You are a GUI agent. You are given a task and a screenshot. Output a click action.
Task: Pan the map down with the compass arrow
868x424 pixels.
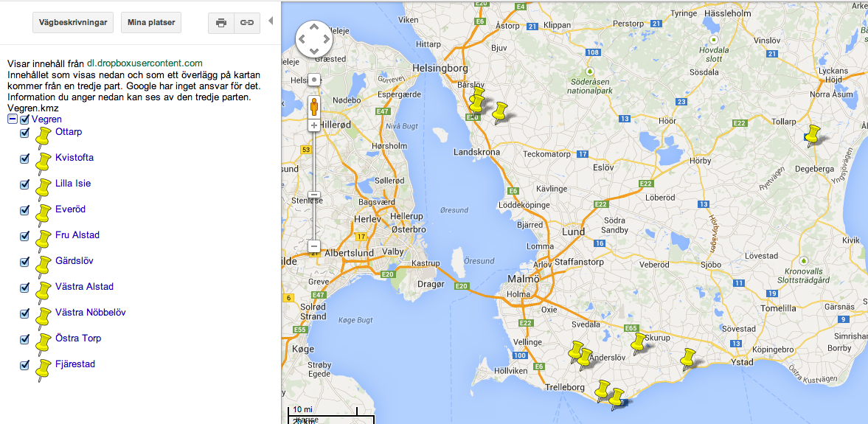[x=314, y=51]
